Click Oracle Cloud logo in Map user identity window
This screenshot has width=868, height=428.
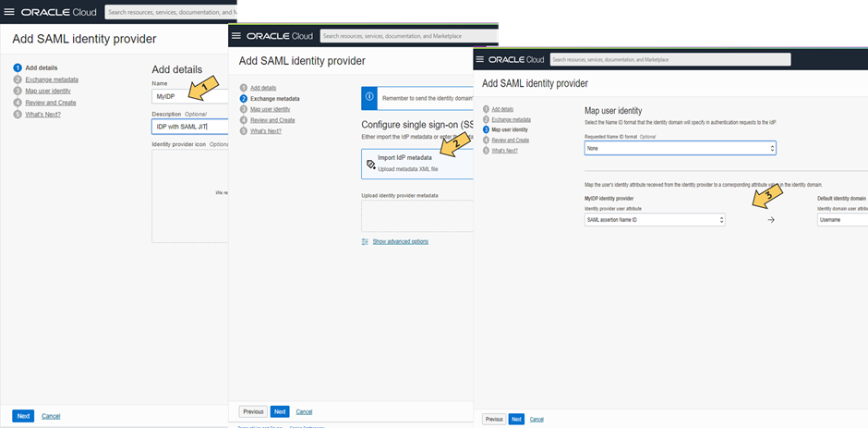(516, 59)
